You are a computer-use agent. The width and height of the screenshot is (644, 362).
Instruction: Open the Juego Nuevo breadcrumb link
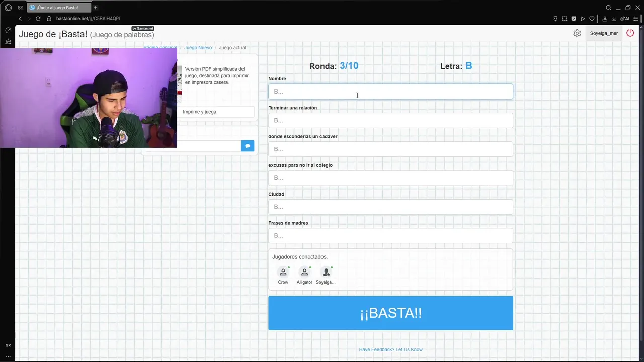198,48
